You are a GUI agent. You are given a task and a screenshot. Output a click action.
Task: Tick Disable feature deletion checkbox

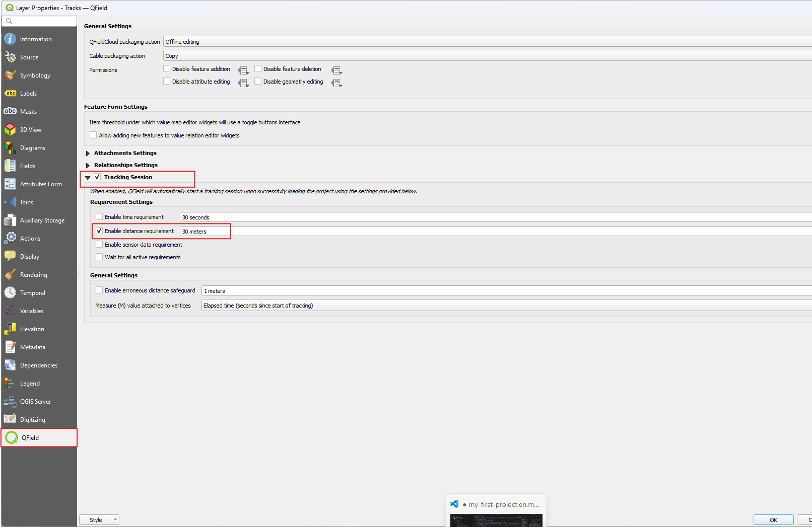click(x=258, y=69)
